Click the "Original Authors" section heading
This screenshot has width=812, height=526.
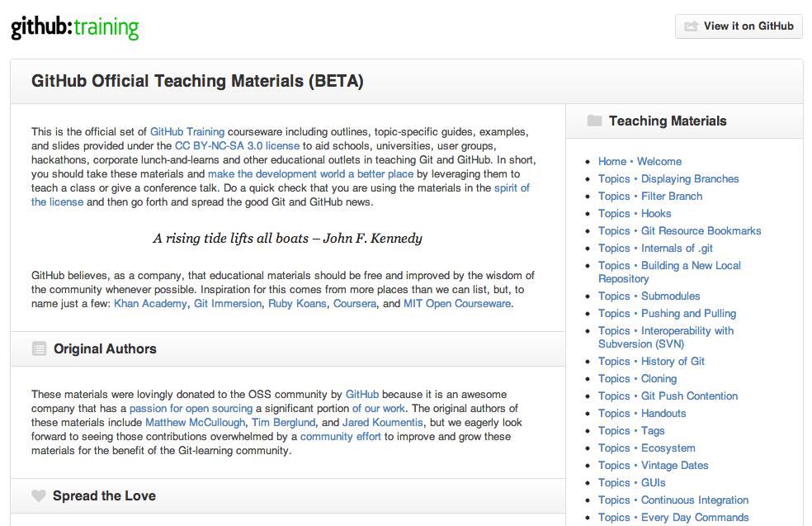click(105, 348)
